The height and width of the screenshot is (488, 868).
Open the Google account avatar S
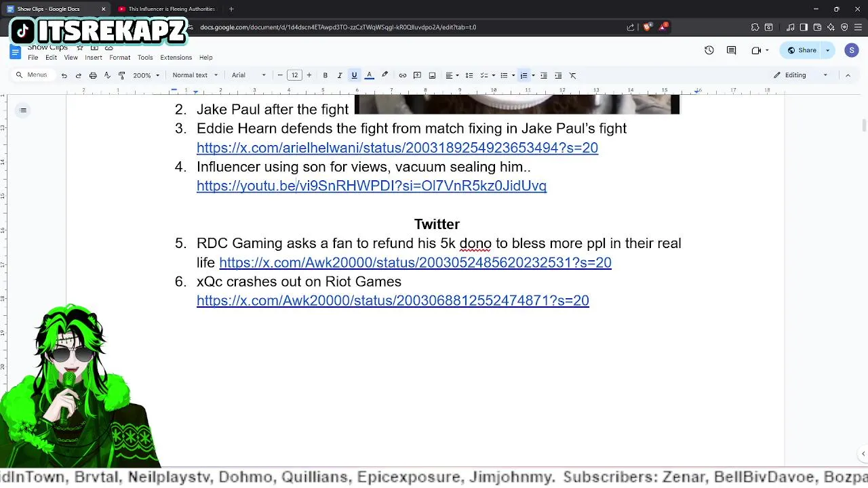852,50
